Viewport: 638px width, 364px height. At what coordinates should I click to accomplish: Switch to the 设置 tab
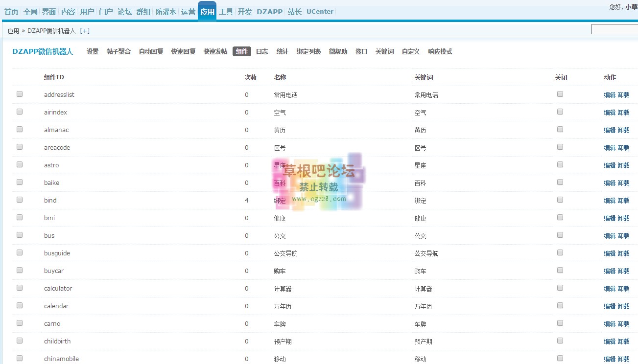coord(92,51)
